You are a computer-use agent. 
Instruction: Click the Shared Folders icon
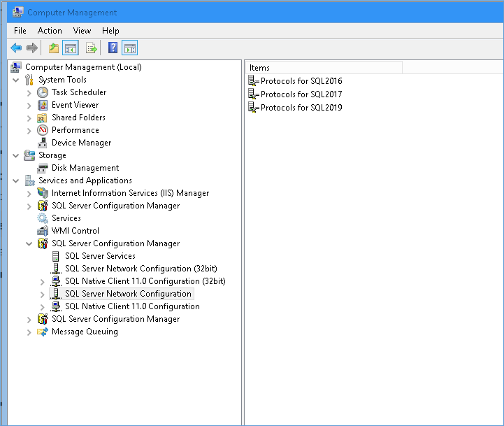click(x=43, y=118)
